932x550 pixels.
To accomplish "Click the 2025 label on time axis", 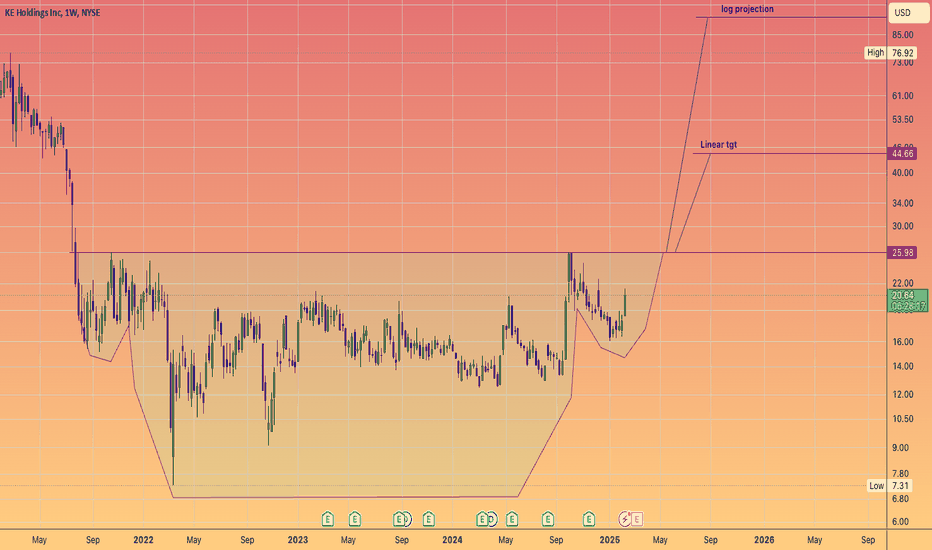I will point(610,540).
